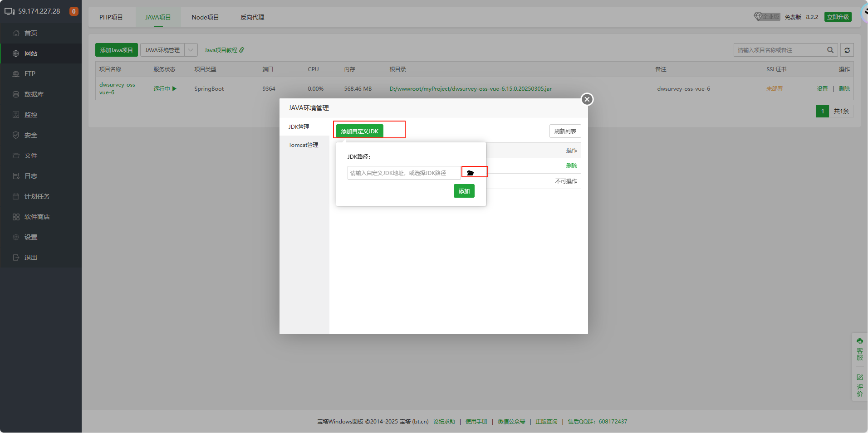Click the green 添加 button

(x=464, y=191)
